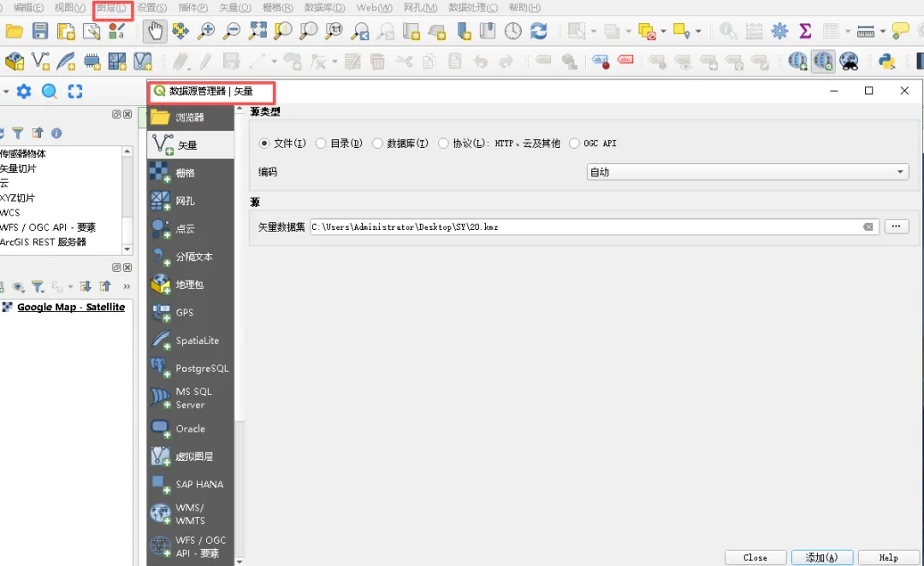Select the 协议 HTTP cloud radio button
Screen dimensions: 924x566
443,143
